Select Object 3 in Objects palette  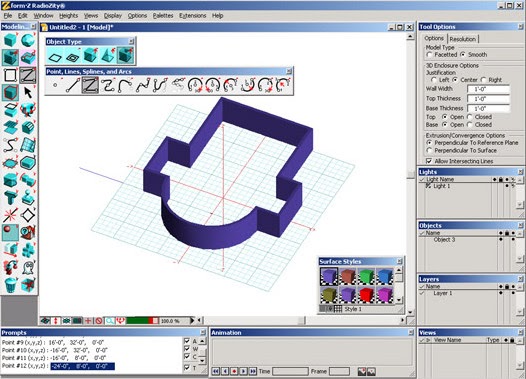pos(444,240)
